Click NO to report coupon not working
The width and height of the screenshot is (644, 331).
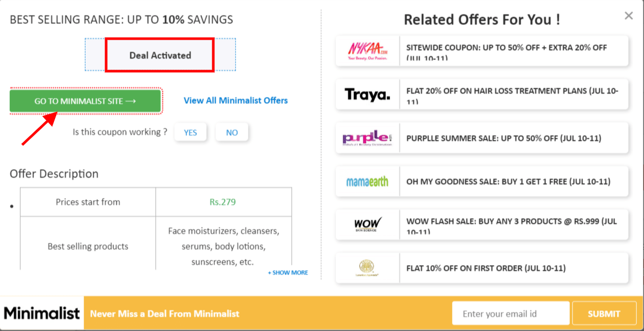click(x=232, y=132)
